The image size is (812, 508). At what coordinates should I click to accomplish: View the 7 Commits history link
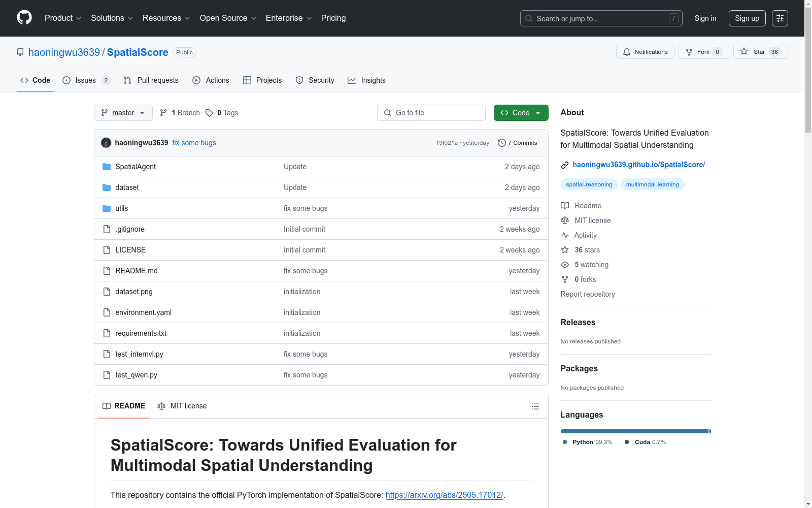518,143
